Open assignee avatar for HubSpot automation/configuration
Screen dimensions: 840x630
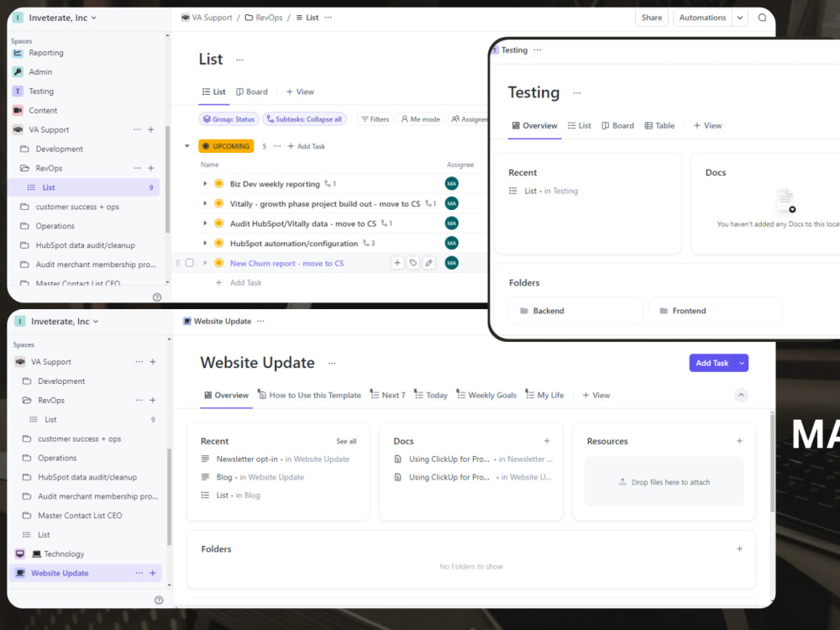pyautogui.click(x=452, y=244)
